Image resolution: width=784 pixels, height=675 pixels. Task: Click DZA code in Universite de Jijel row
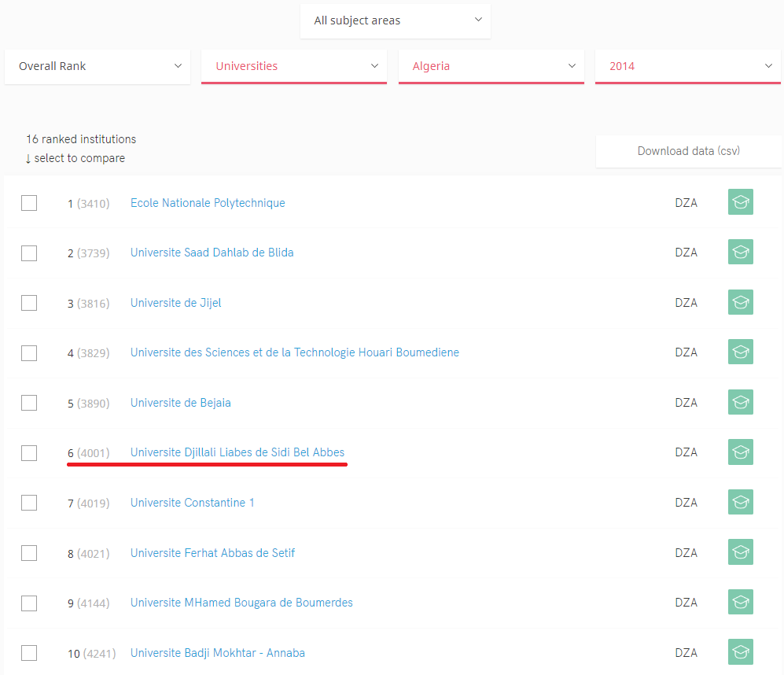(686, 303)
